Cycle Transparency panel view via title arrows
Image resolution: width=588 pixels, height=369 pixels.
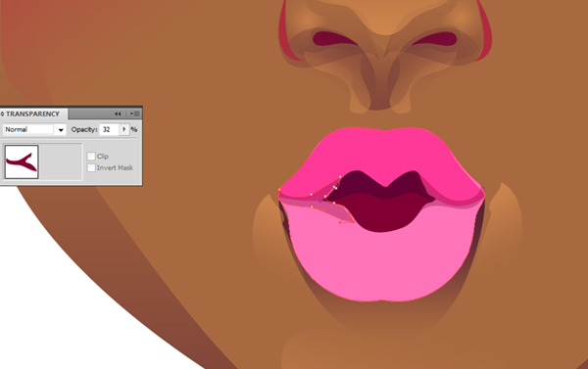click(2, 114)
